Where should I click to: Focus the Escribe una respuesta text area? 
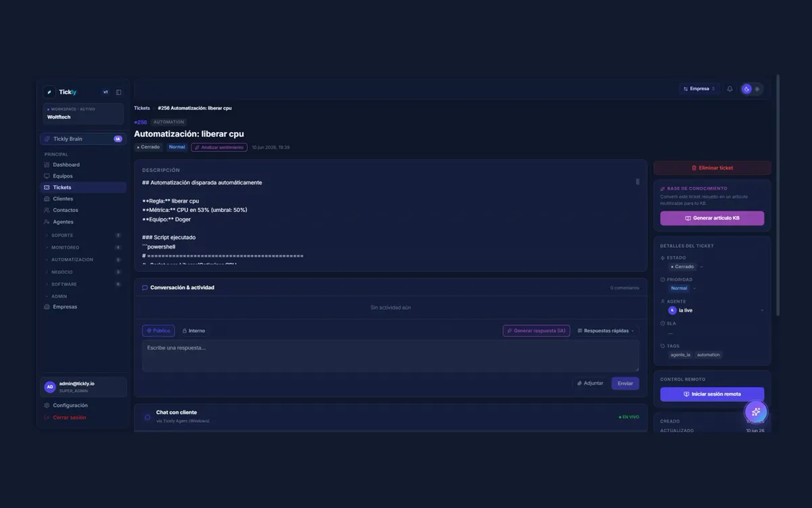(x=390, y=356)
